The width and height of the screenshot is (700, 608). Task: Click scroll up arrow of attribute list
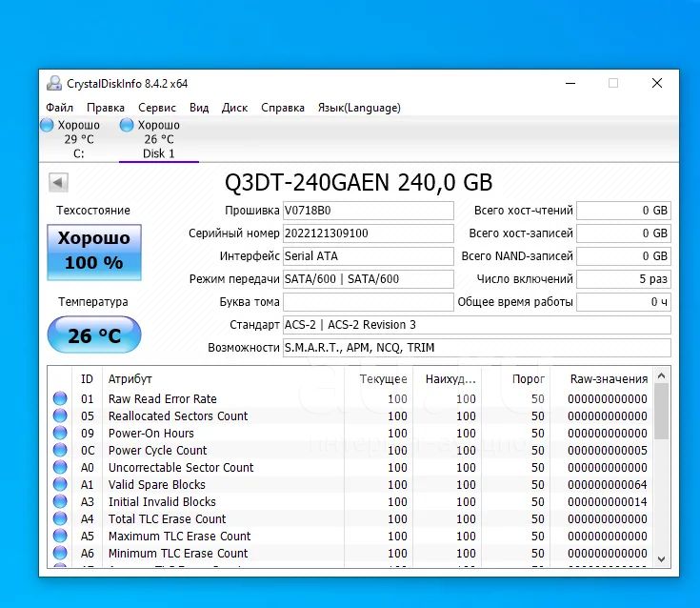(662, 376)
